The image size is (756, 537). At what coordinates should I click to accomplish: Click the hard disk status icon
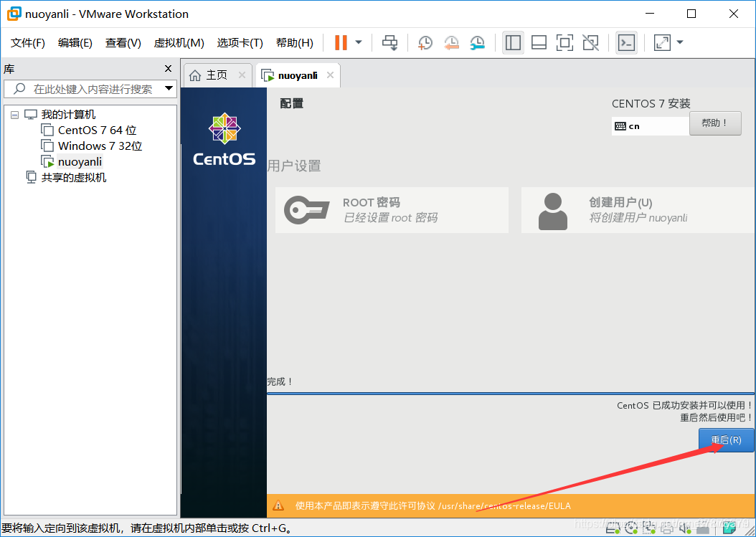613,529
